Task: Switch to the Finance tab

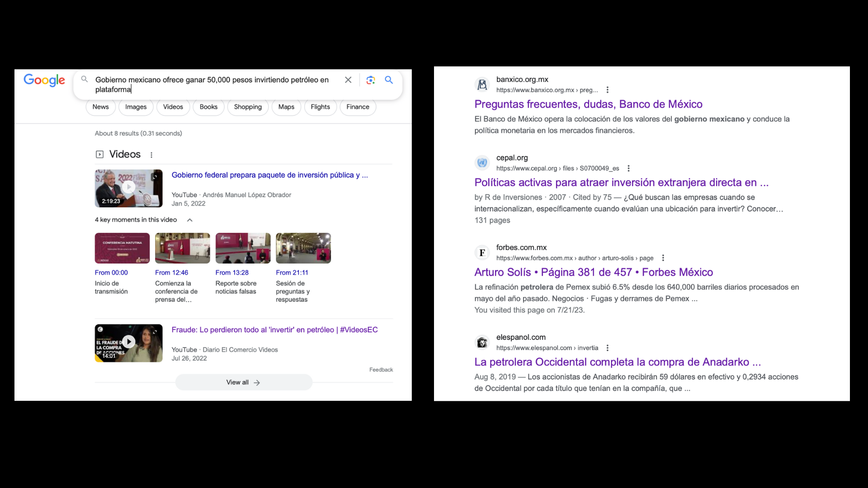Action: coord(358,107)
